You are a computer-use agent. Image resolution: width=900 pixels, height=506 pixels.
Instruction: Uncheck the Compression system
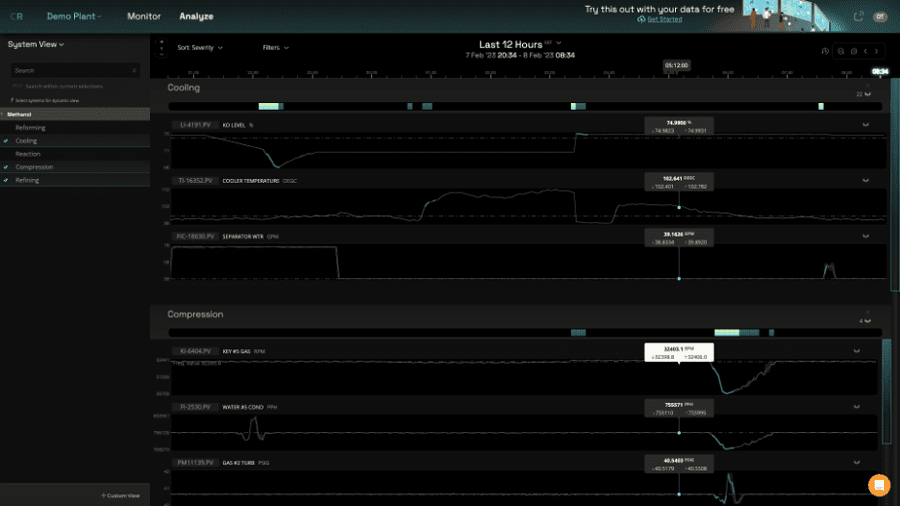coord(8,167)
